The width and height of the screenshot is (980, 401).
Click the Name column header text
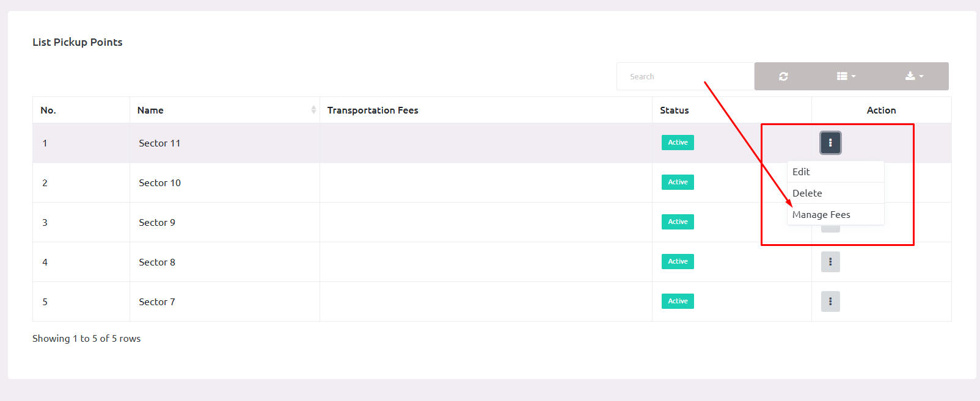pyautogui.click(x=150, y=110)
